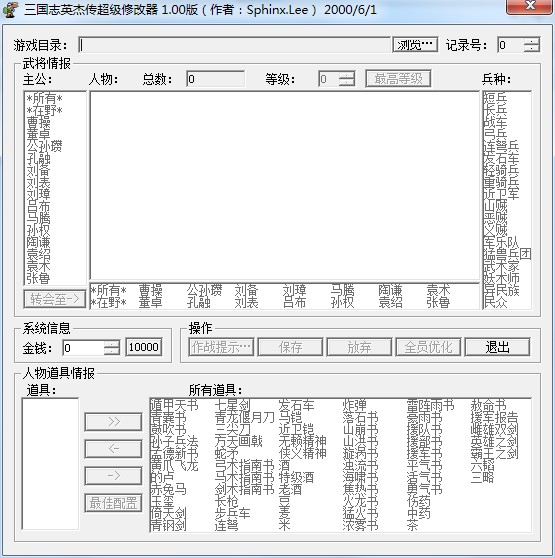Select 孙权 in the 主公 list
555x558 pixels.
coord(38,230)
